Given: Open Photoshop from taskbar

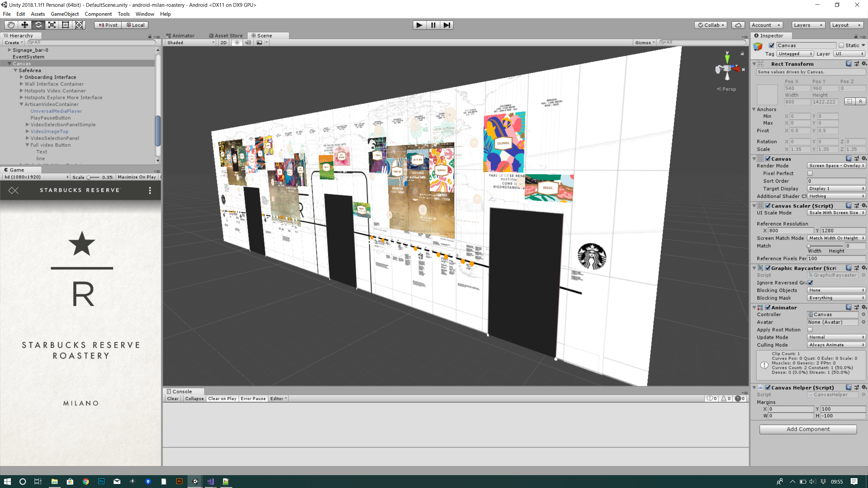Looking at the screenshot, I should tap(101, 481).
